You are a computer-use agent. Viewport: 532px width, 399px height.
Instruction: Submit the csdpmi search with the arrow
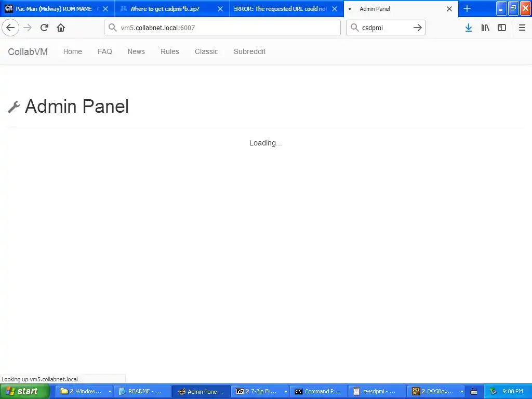(418, 28)
